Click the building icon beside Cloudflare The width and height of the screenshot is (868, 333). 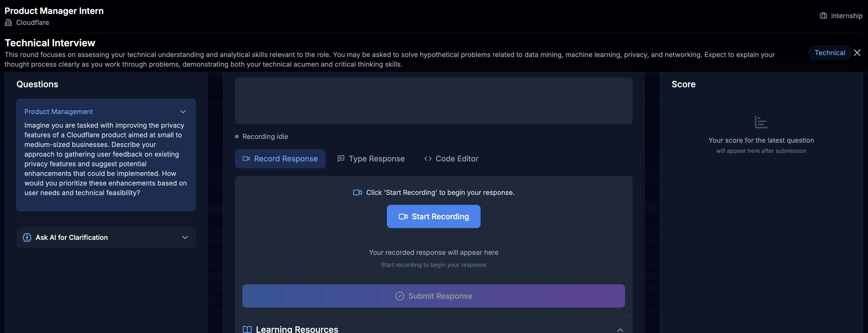tap(8, 22)
